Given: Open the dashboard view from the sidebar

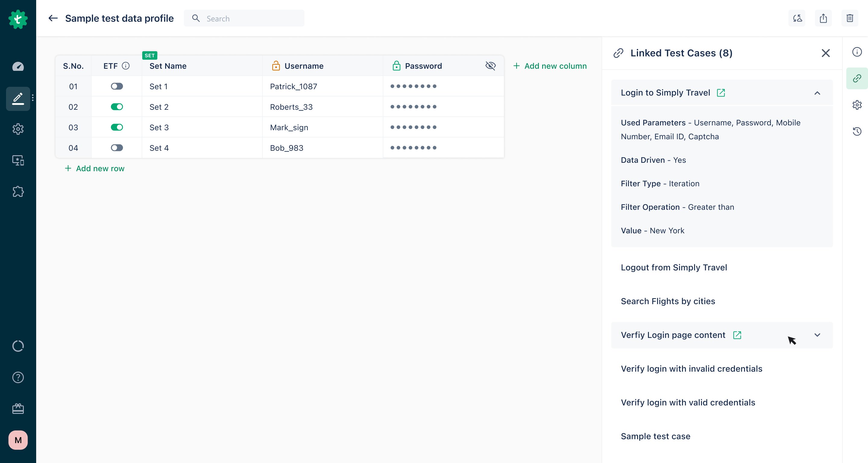Looking at the screenshot, I should [x=18, y=66].
